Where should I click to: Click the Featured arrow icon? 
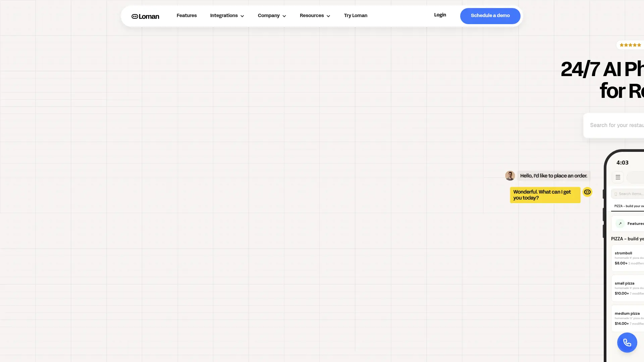coord(620,224)
